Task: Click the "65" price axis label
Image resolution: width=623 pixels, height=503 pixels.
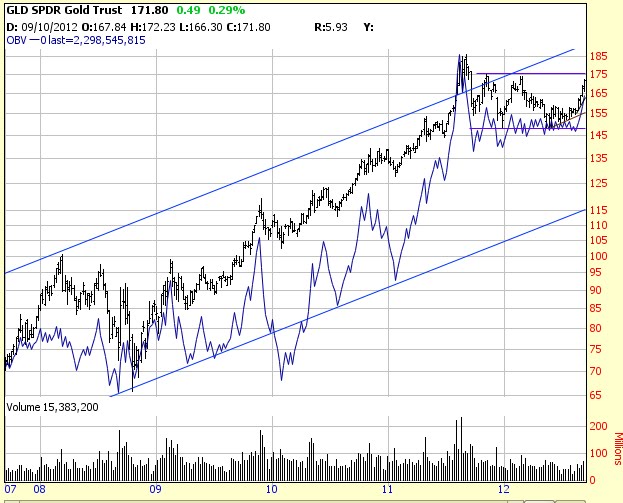Action: (x=595, y=395)
